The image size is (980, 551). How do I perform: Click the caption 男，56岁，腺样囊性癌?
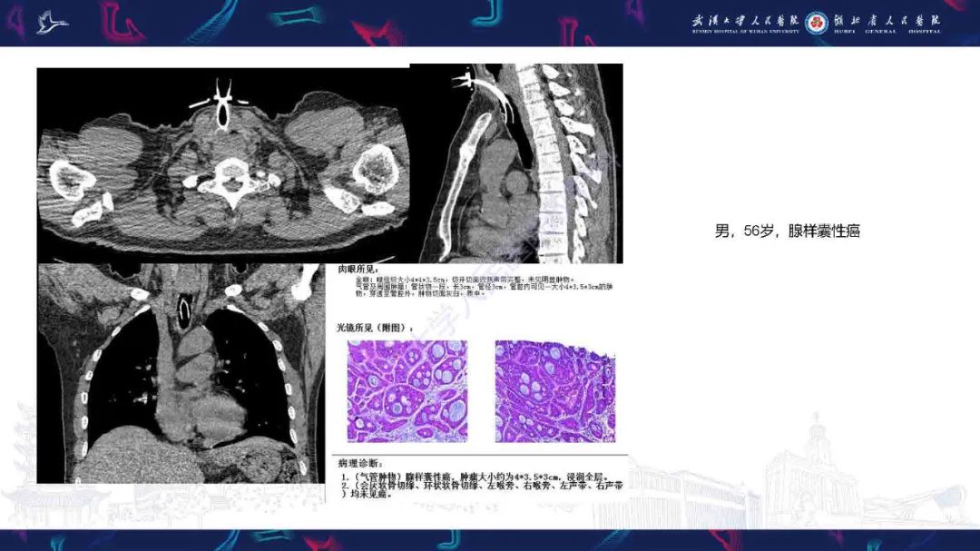coord(787,231)
